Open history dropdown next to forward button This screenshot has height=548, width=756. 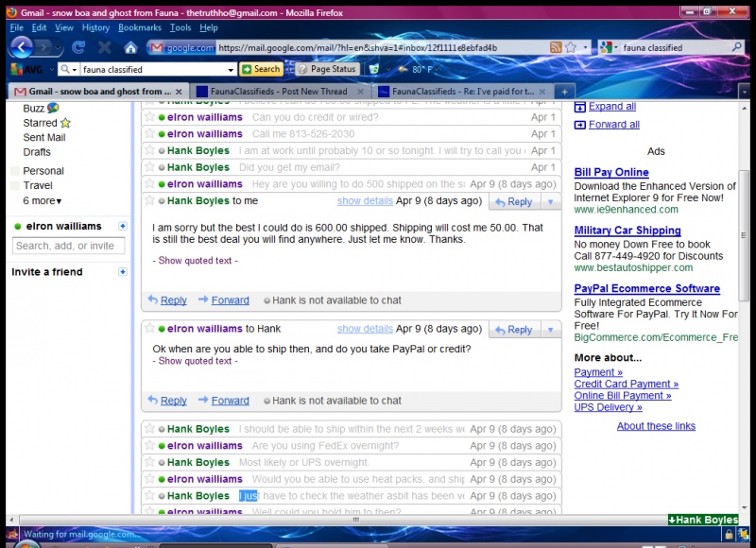pos(58,47)
